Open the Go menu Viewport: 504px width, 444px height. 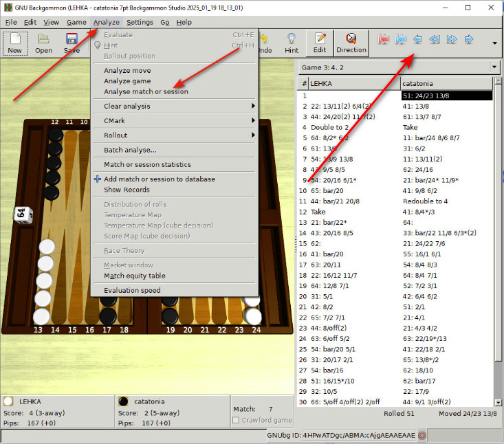click(165, 22)
